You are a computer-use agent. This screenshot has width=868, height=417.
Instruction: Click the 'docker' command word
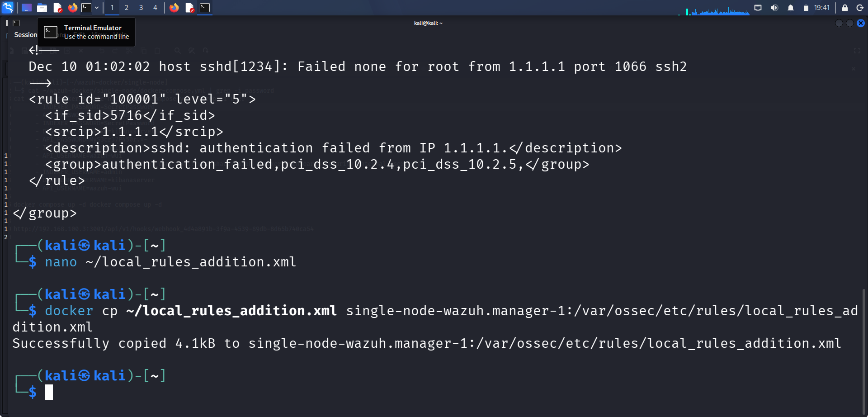pos(69,311)
